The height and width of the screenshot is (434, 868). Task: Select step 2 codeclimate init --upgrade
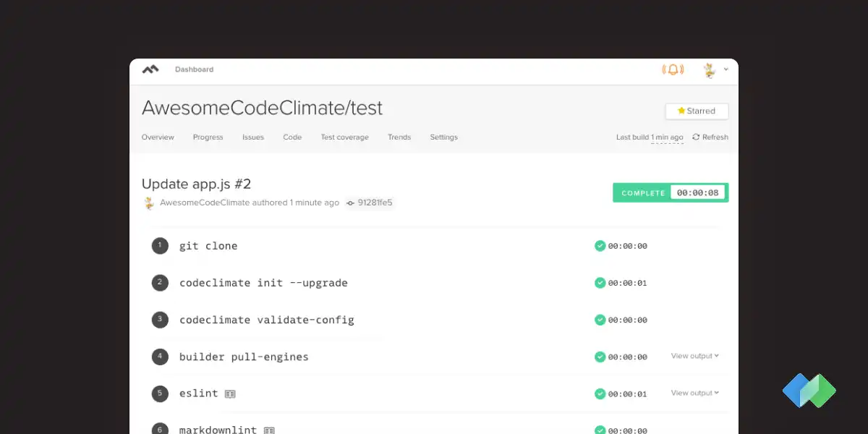(263, 283)
